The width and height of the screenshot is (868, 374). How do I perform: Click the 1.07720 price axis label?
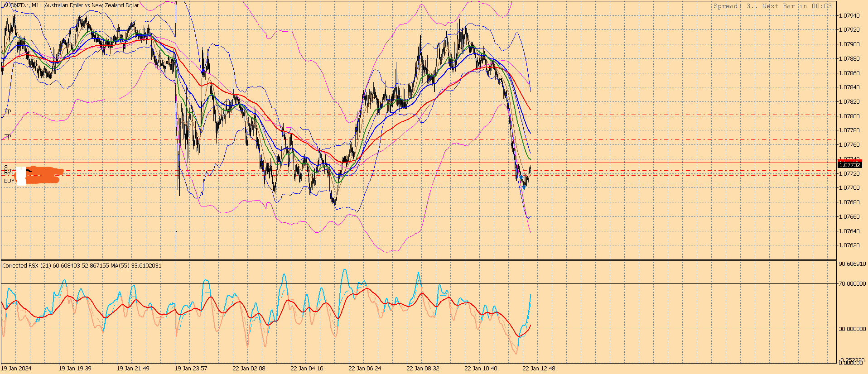coord(849,174)
